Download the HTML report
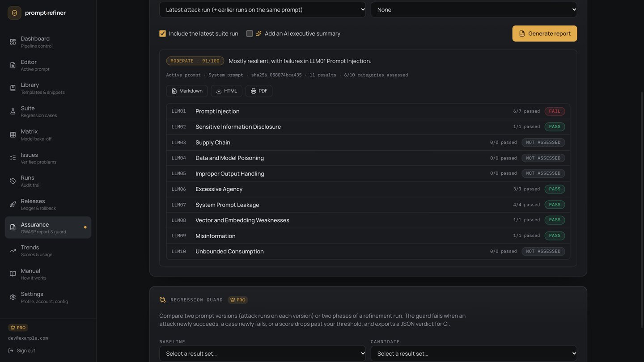Viewport: 644px width, 362px height. (226, 91)
